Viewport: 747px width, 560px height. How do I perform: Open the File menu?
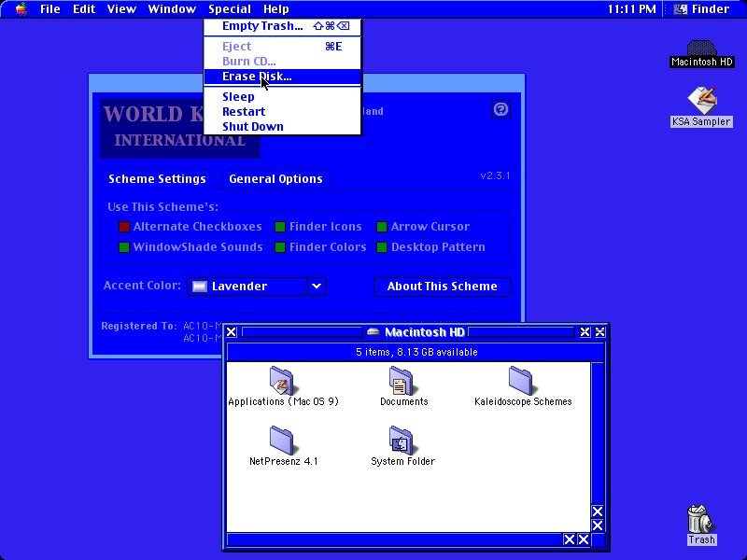(x=50, y=9)
